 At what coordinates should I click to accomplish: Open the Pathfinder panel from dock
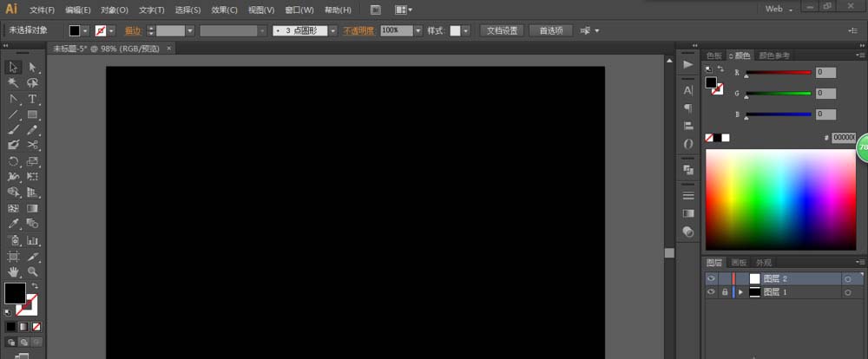point(688,170)
